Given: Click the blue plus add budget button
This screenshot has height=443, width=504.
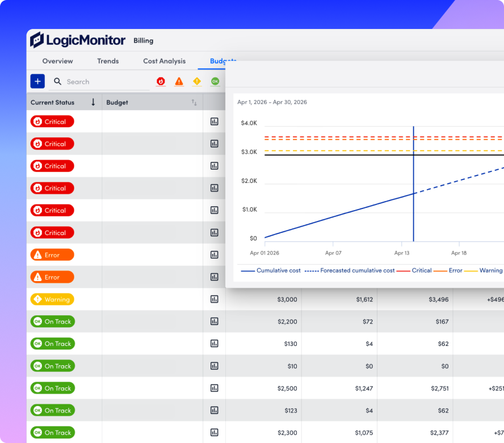Looking at the screenshot, I should pos(37,81).
